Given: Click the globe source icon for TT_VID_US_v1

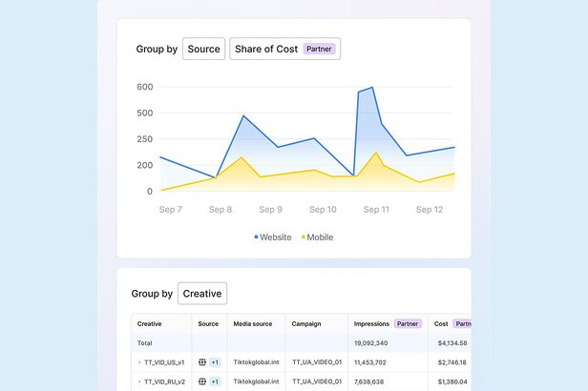Looking at the screenshot, I should pos(202,362).
